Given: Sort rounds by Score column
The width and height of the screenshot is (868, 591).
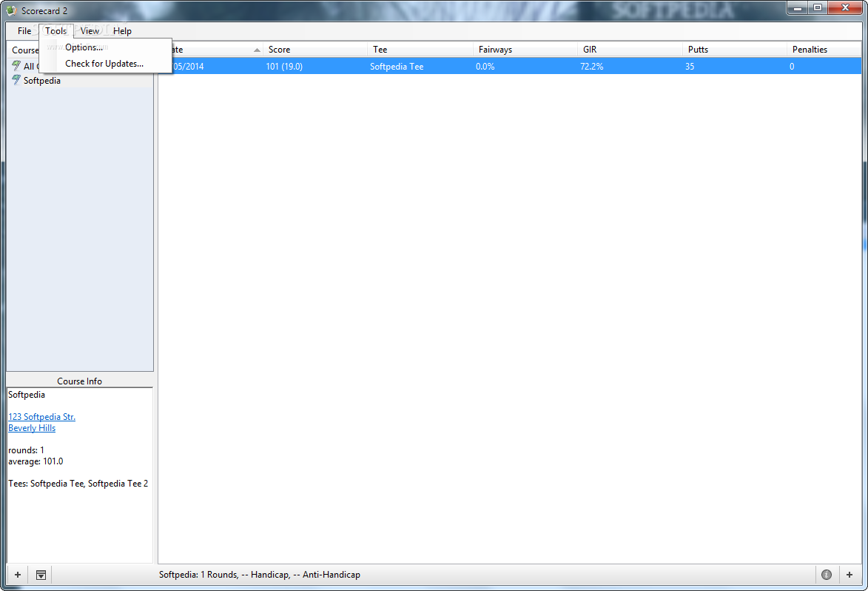Looking at the screenshot, I should point(314,50).
